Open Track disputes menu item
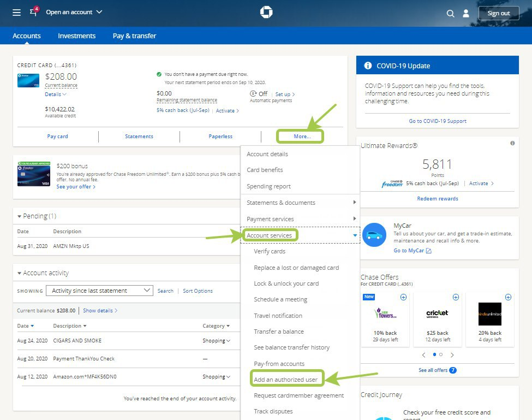Image resolution: width=532 pixels, height=420 pixels. (x=273, y=411)
